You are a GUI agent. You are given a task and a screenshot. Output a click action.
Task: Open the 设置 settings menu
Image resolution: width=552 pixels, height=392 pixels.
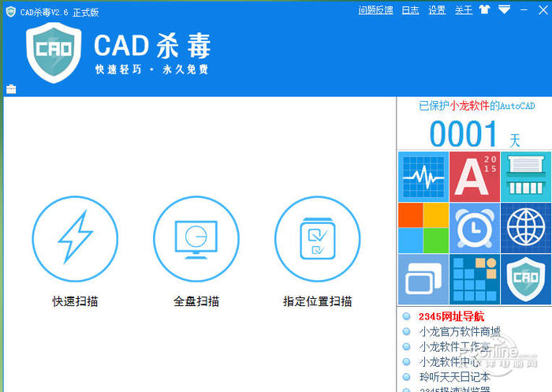click(x=437, y=10)
